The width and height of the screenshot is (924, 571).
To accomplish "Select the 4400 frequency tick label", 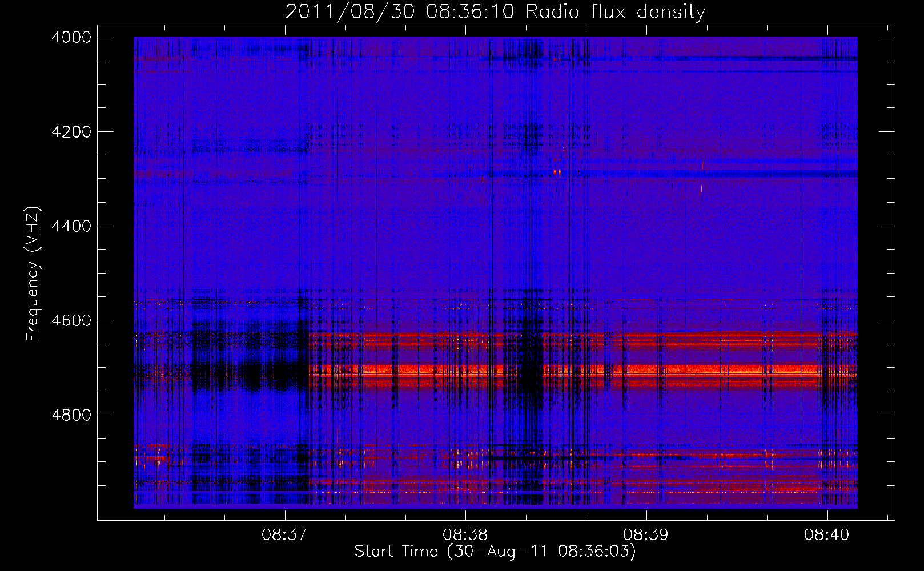I will 71,226.
